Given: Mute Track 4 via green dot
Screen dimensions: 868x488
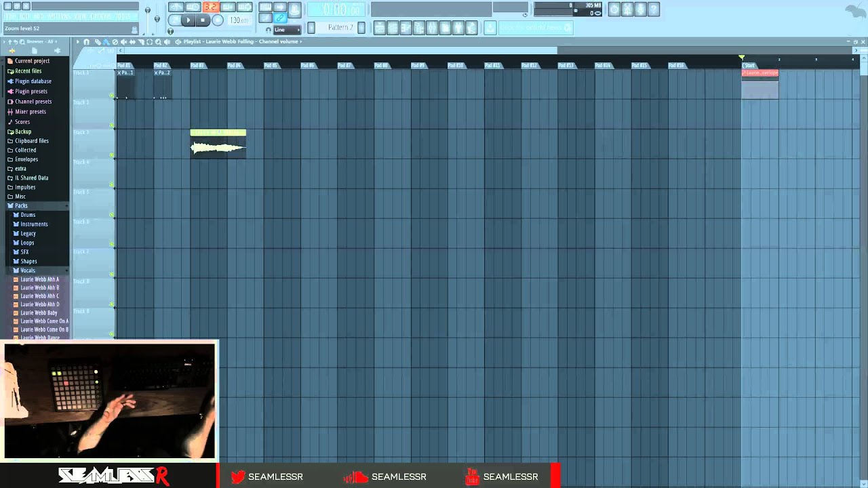Looking at the screenshot, I should click(112, 186).
